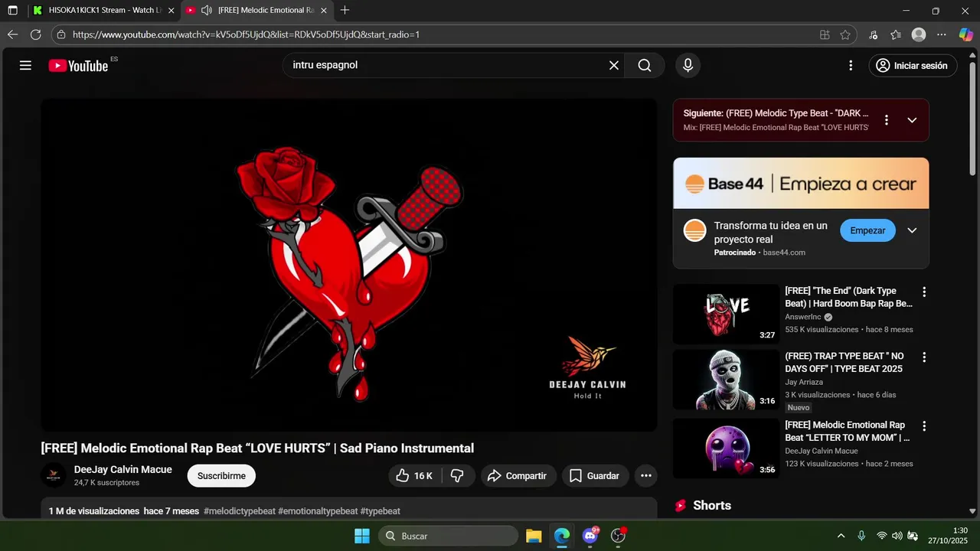Open Windows Start menu
Screen dimensions: 980x551
(362, 536)
